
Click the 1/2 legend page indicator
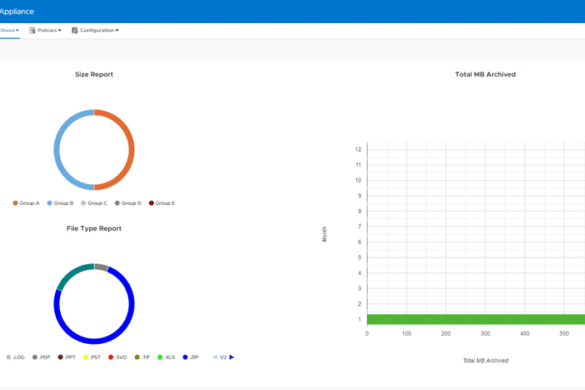pyautogui.click(x=223, y=357)
